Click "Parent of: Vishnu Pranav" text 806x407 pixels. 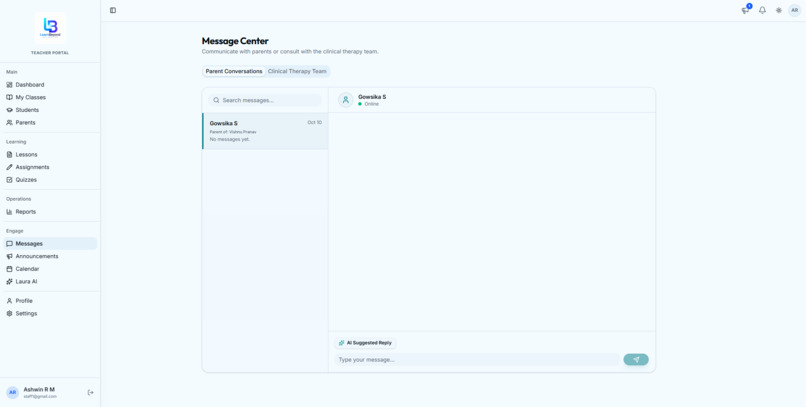[233, 132]
